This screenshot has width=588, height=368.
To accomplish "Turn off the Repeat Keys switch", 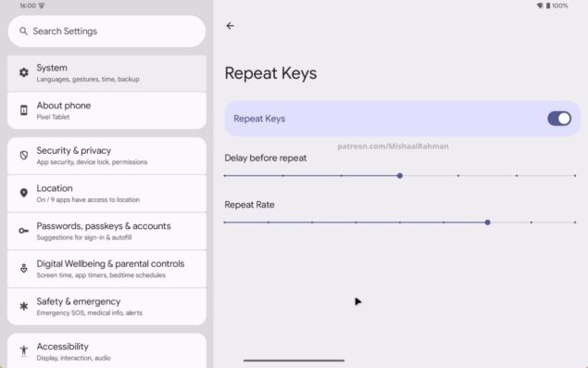I will (559, 119).
